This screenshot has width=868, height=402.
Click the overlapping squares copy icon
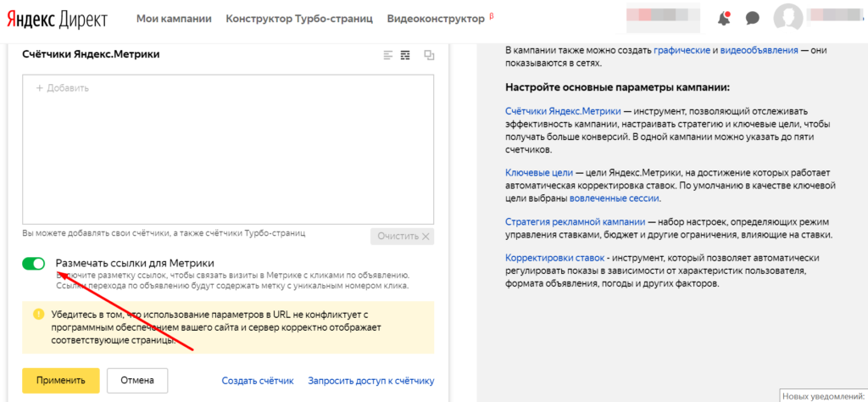429,55
